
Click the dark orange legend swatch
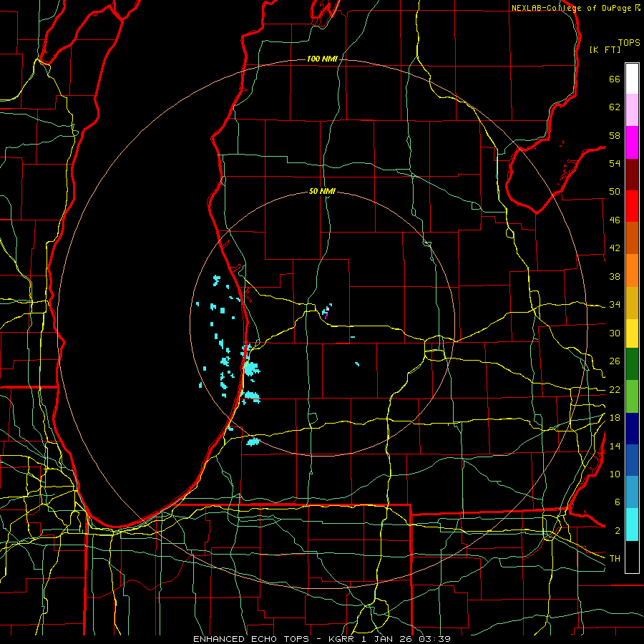click(632, 238)
